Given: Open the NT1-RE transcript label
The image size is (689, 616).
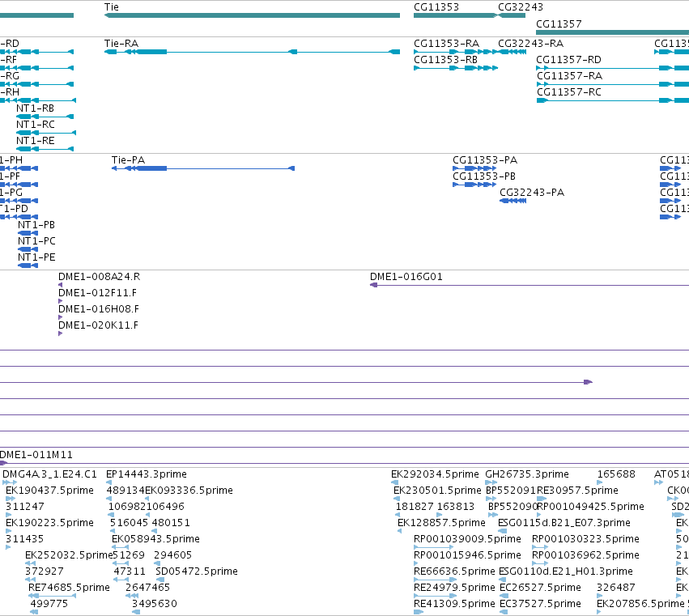Looking at the screenshot, I should click(36, 141).
